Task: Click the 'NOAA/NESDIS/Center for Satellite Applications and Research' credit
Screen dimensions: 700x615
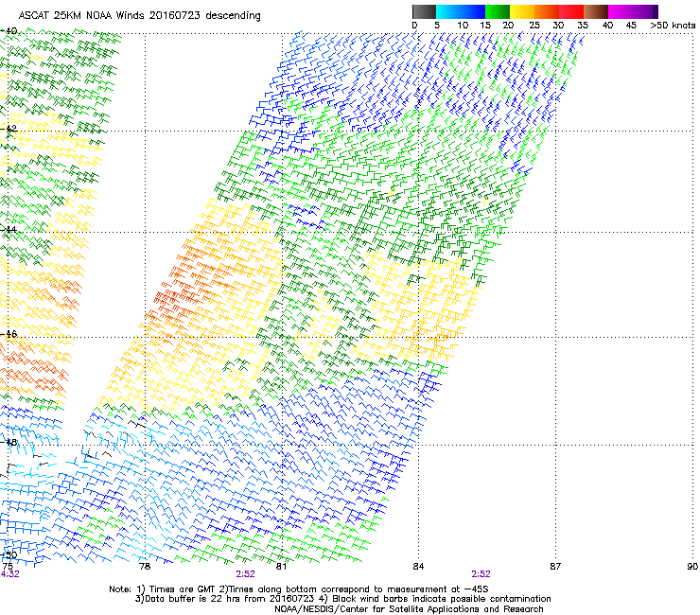Action: tap(409, 609)
